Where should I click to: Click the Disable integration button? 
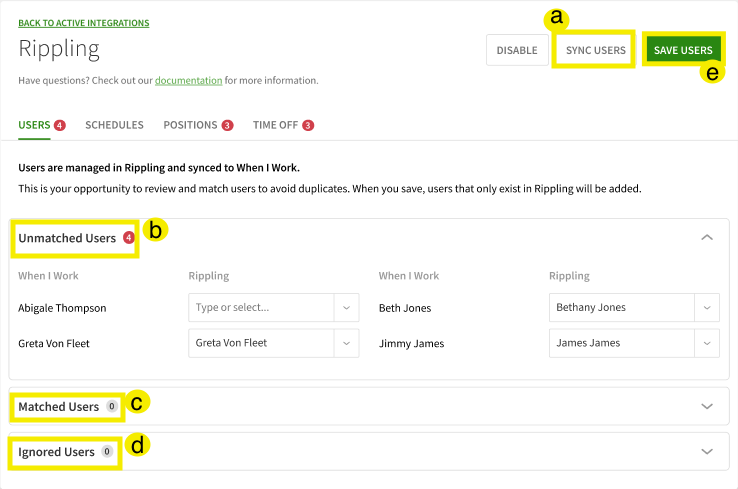[516, 50]
